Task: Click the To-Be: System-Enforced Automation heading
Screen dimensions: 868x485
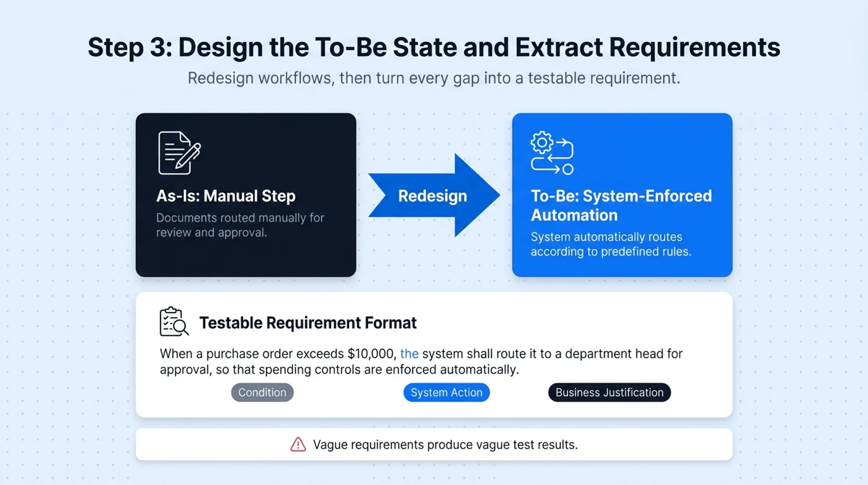Action: (x=621, y=205)
